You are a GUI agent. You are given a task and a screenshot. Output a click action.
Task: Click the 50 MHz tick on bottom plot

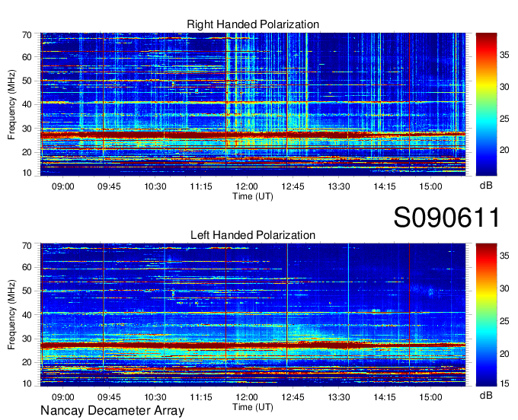27,291
